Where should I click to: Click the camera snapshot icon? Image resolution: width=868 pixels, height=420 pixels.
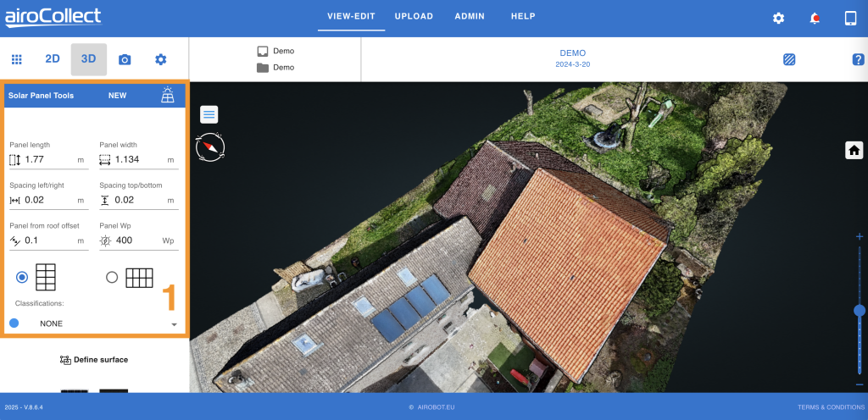tap(125, 59)
